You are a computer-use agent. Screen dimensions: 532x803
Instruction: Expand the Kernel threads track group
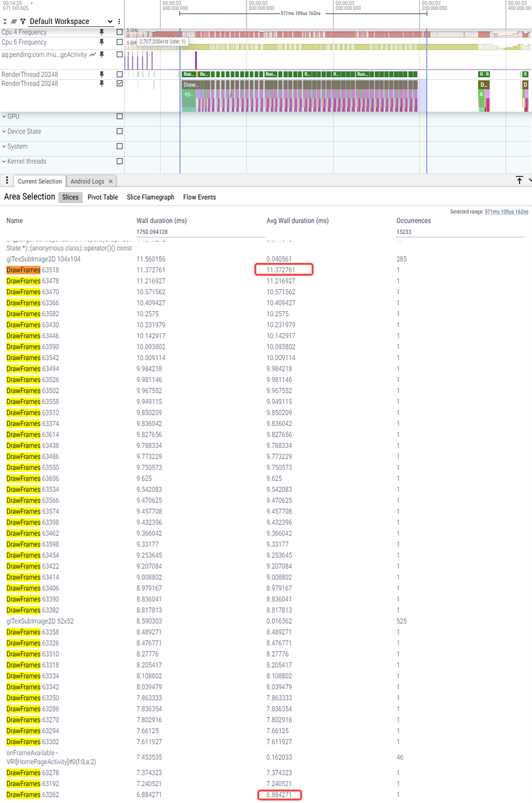click(x=4, y=161)
